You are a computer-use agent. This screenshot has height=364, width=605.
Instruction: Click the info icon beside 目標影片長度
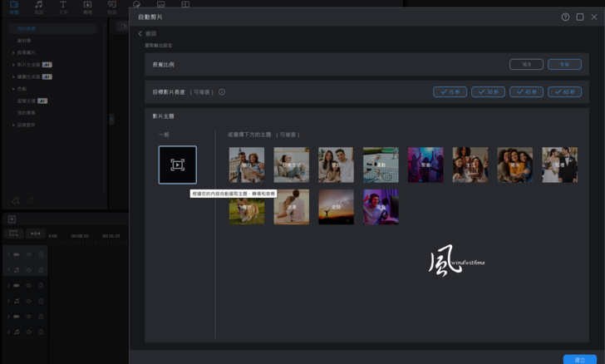[222, 92]
